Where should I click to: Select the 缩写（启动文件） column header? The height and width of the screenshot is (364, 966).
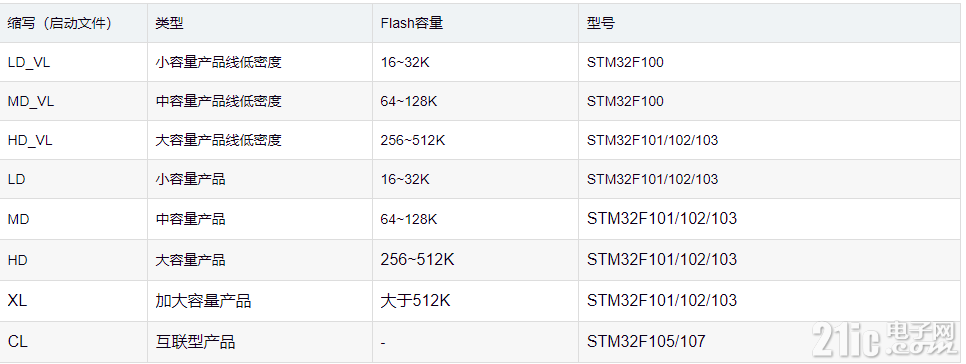coord(60,23)
